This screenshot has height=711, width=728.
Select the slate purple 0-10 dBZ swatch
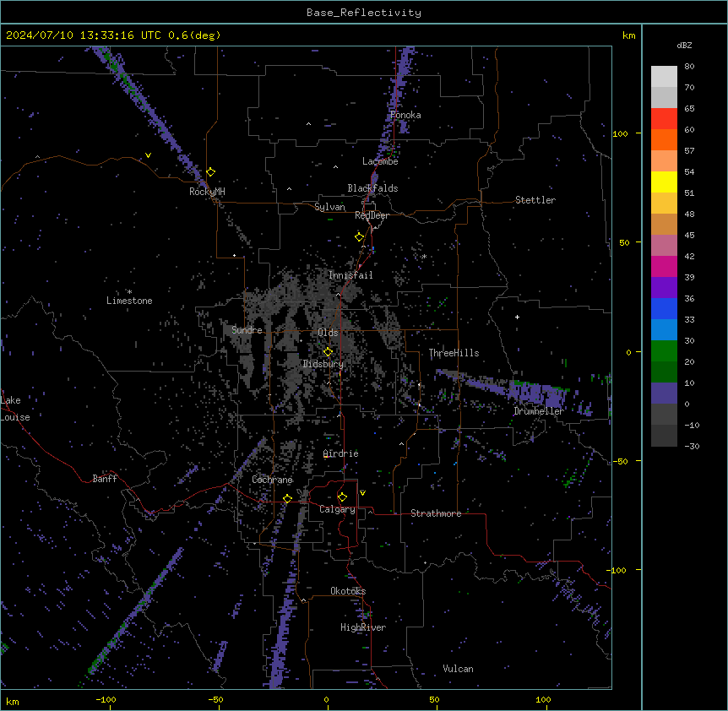click(x=664, y=393)
